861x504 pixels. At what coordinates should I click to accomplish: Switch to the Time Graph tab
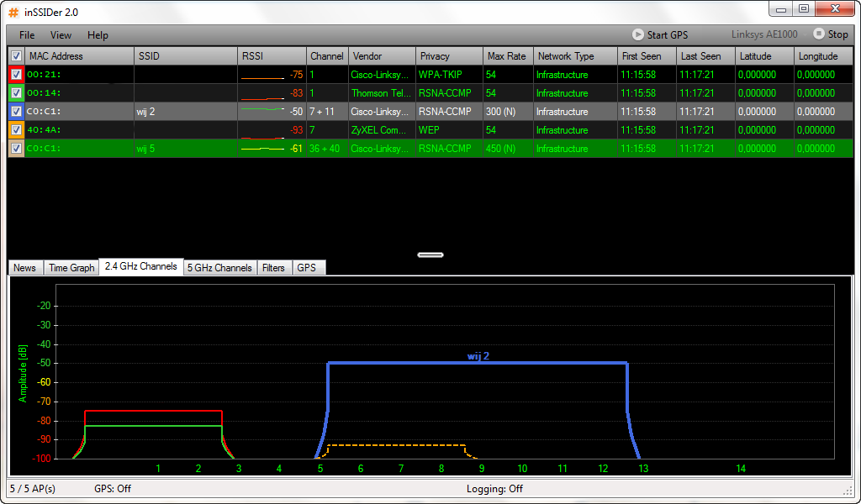click(71, 268)
